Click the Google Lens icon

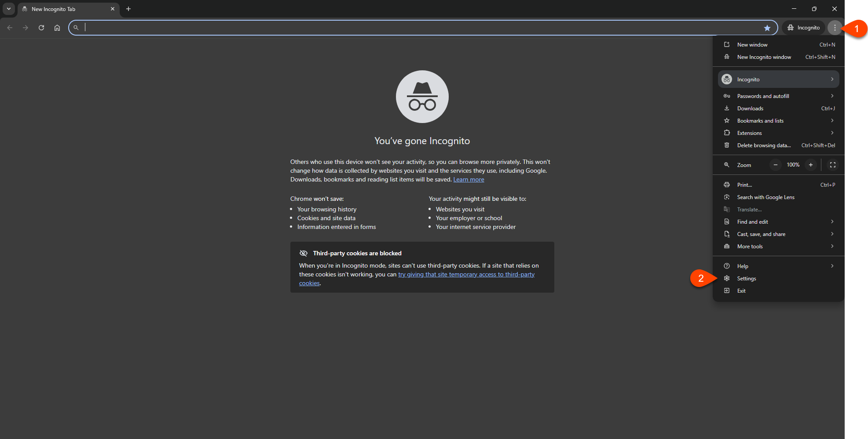tap(727, 197)
